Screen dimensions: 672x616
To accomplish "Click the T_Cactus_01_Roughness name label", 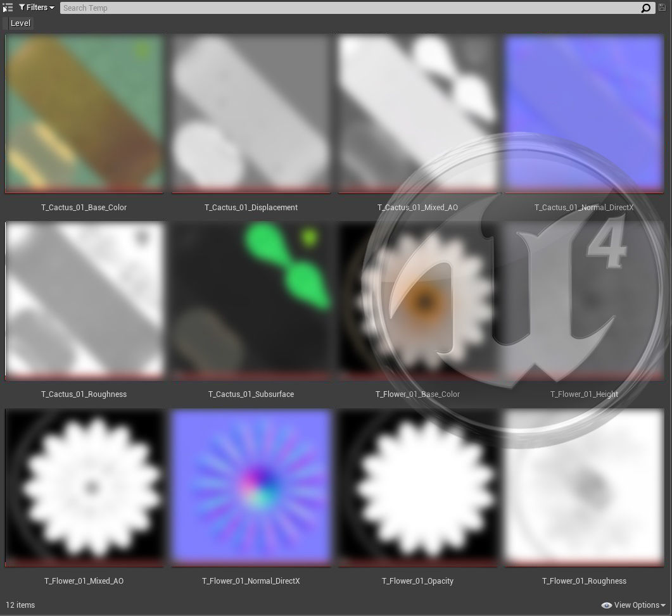I will [x=84, y=394].
